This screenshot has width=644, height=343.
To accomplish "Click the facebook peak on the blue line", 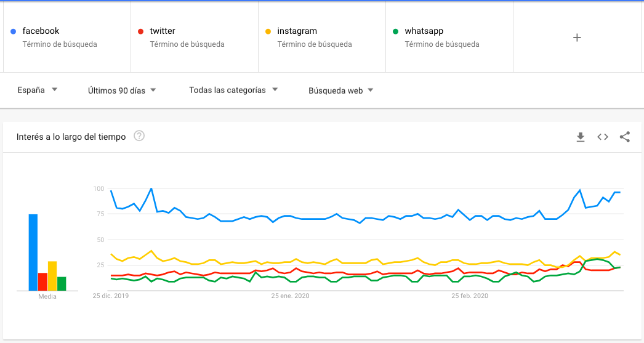I will 151,188.
